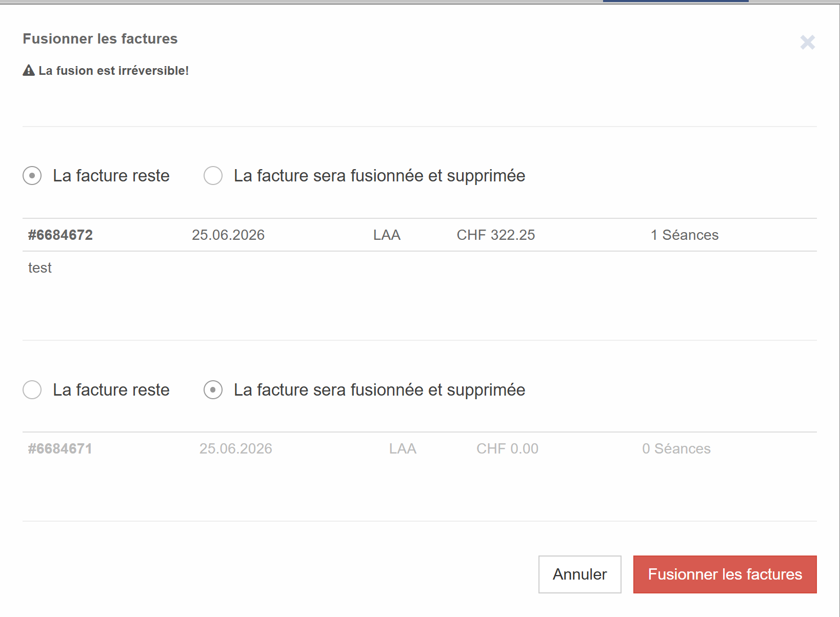Image resolution: width=840 pixels, height=617 pixels.
Task: Click the '1 Séances' count
Action: point(685,235)
